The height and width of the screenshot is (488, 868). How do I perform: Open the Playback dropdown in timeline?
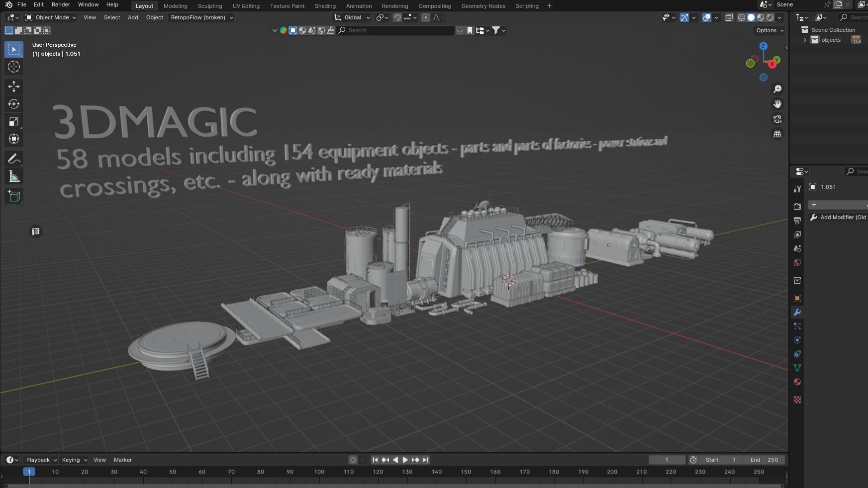point(41,460)
